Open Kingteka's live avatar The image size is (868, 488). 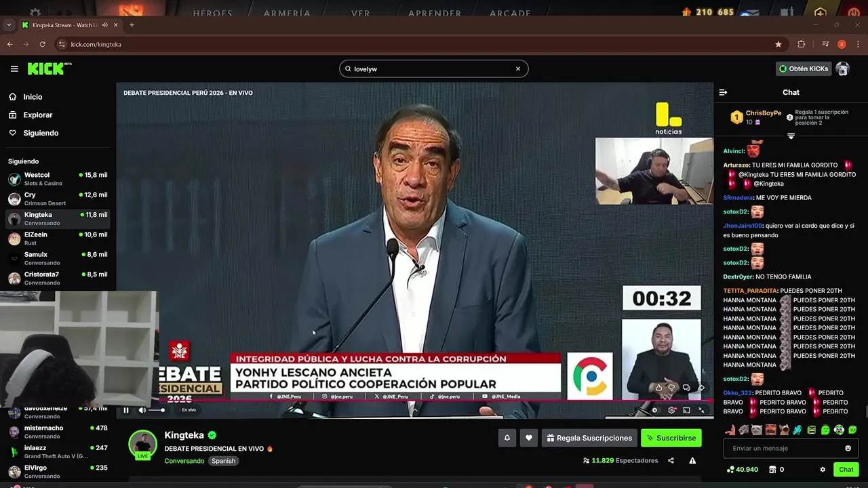(142, 445)
